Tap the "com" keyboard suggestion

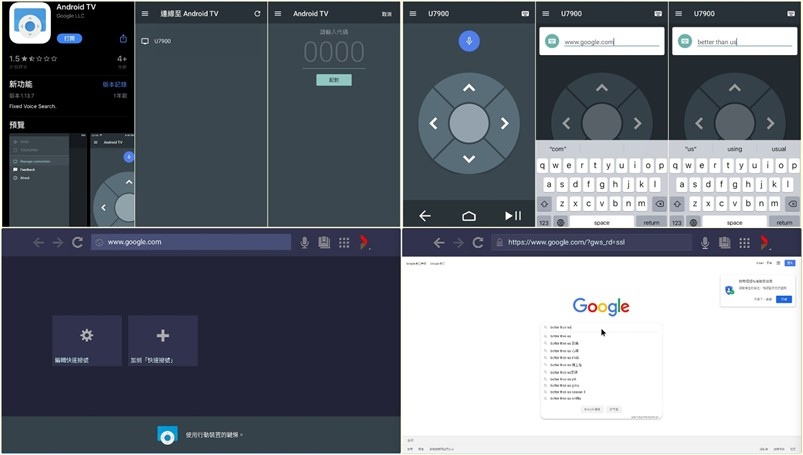coord(558,149)
